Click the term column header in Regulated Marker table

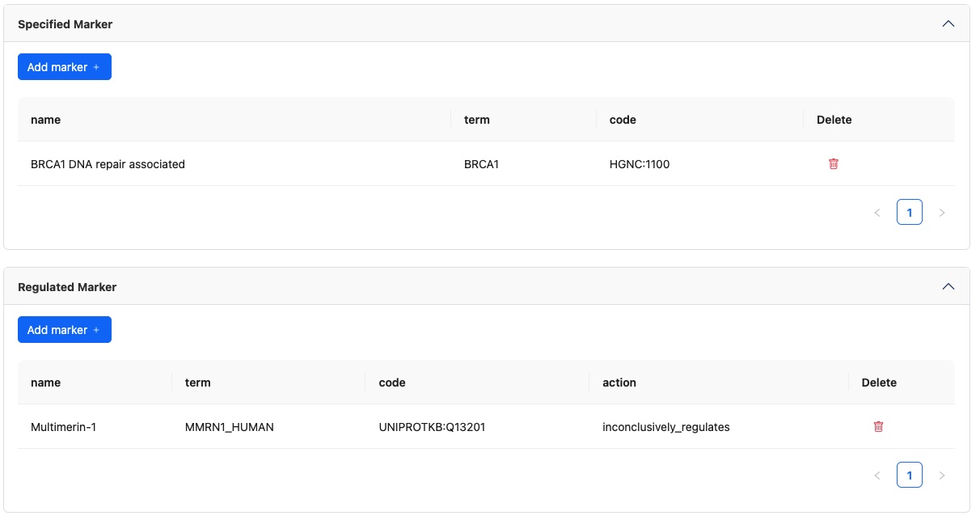pyautogui.click(x=269, y=383)
